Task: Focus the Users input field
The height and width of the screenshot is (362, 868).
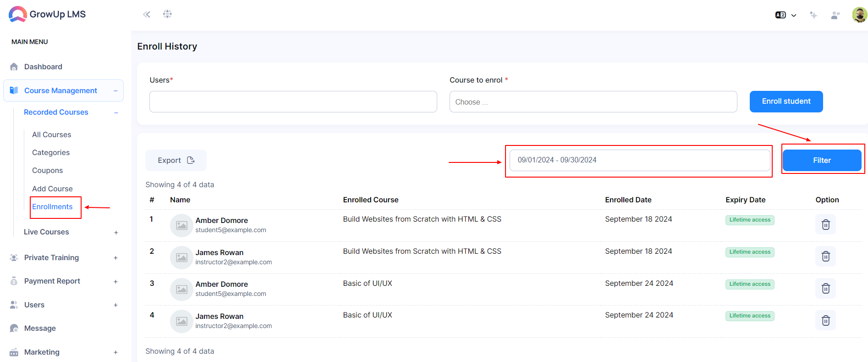Action: point(293,101)
